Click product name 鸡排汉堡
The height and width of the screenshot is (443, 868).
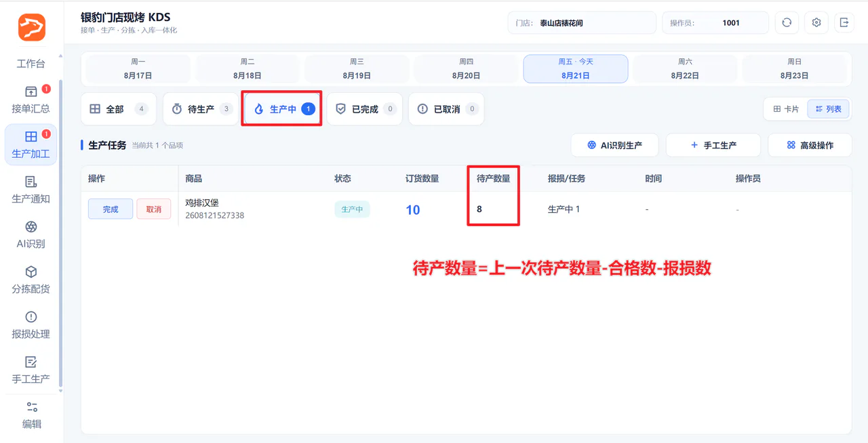pyautogui.click(x=202, y=203)
